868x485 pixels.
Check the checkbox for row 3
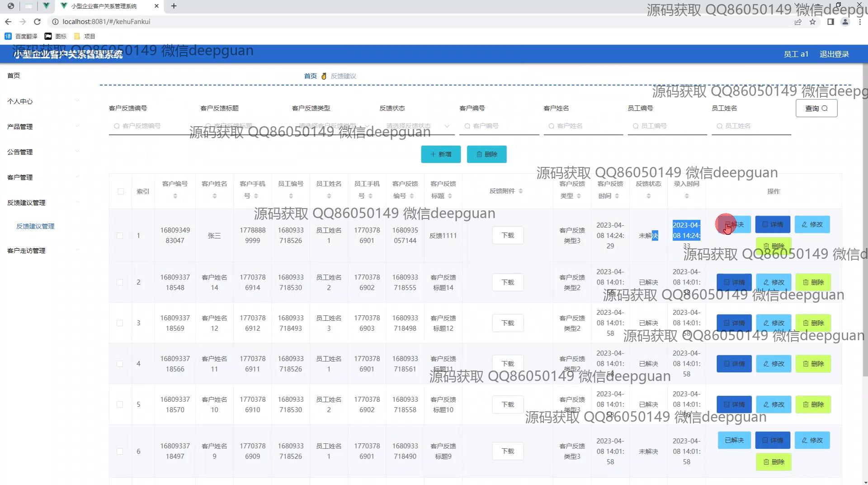[120, 323]
